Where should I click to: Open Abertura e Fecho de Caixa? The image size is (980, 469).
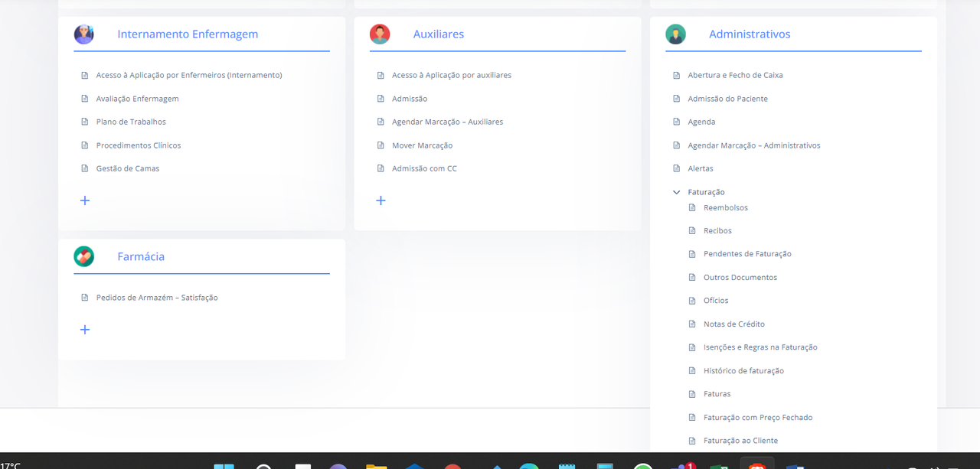(x=735, y=75)
